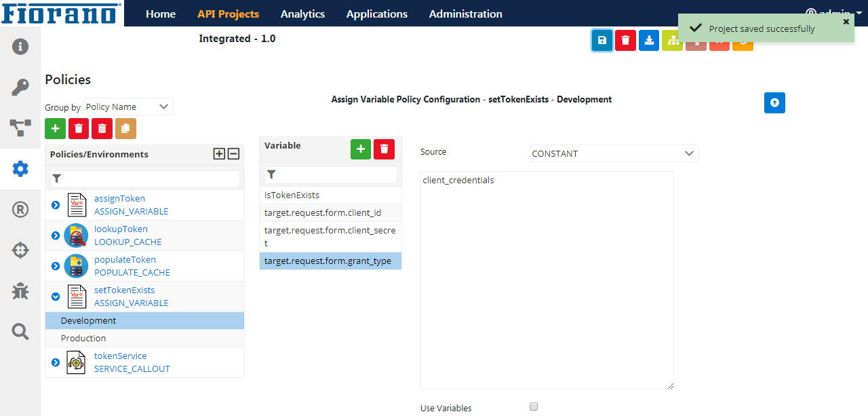Open the crosshair targets sidebar section

(20, 250)
